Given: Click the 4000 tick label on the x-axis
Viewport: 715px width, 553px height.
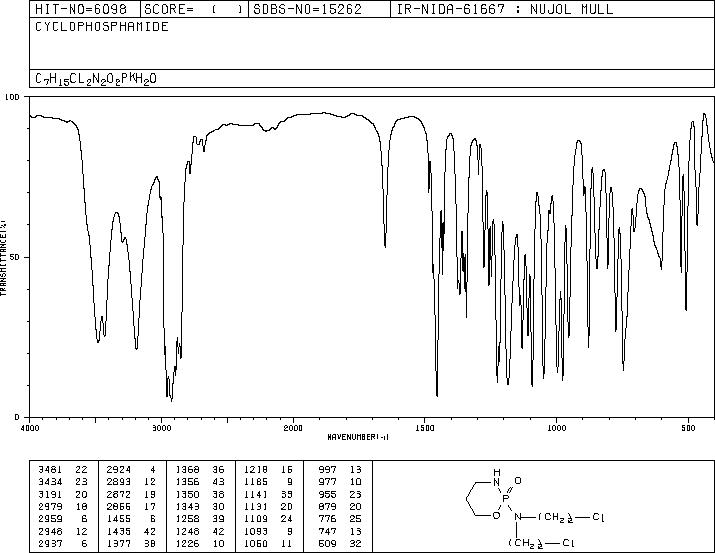Looking at the screenshot, I should tap(30, 428).
